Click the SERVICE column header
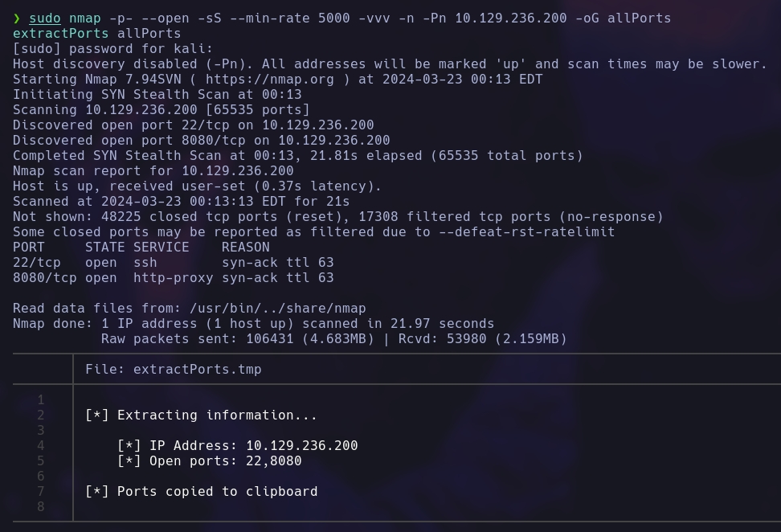Viewport: 781px width, 532px height. click(x=161, y=248)
